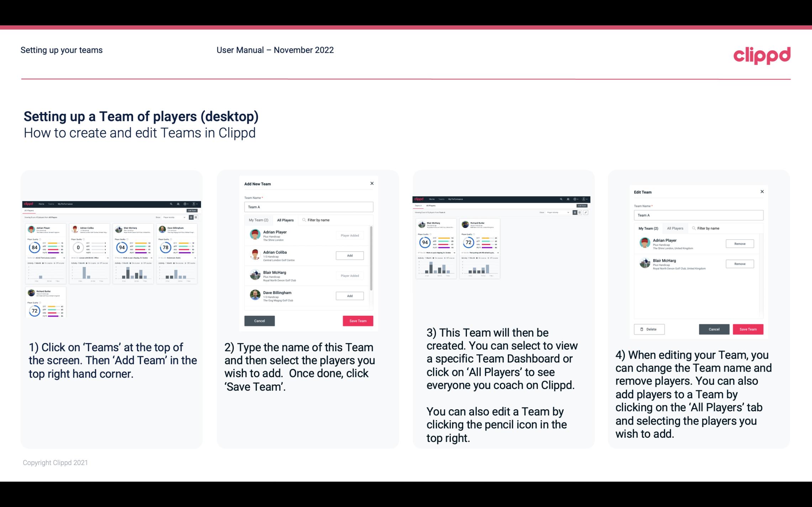This screenshot has height=507, width=812.
Task: Click Cancel button in Edit Team dialog
Action: (715, 329)
